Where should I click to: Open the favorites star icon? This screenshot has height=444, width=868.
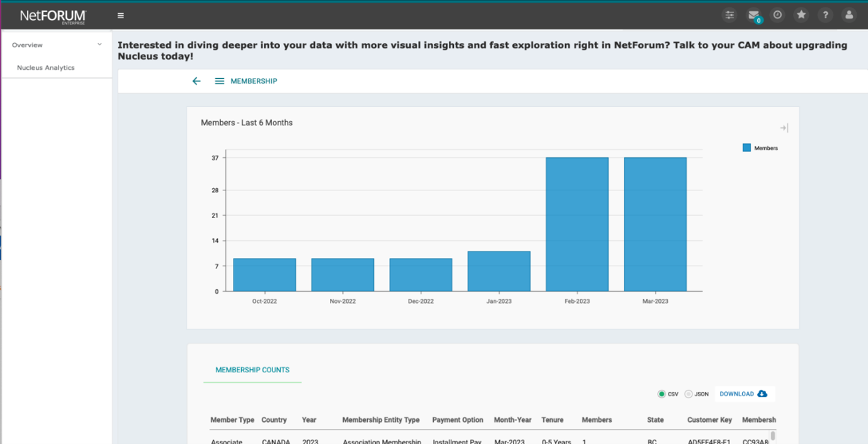click(x=801, y=15)
